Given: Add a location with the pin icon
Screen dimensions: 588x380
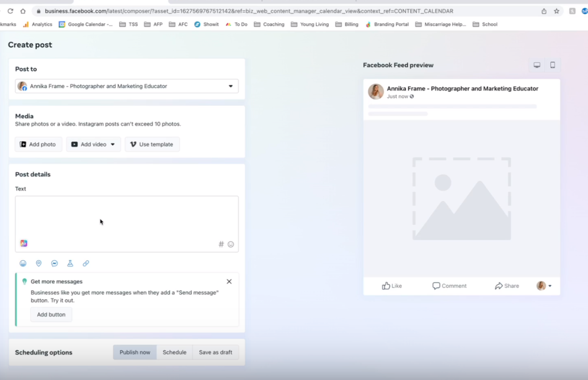Looking at the screenshot, I should pyautogui.click(x=39, y=263).
